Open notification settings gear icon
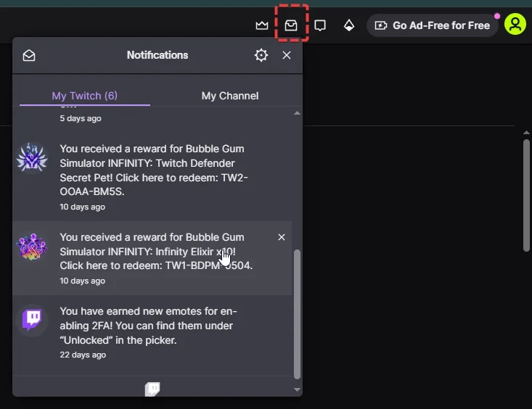The image size is (532, 409). [261, 55]
